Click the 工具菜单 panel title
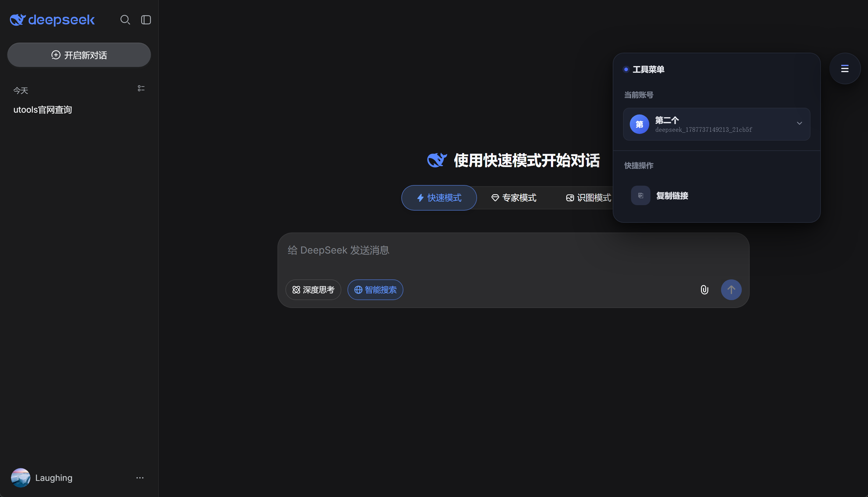The image size is (868, 497). (649, 69)
